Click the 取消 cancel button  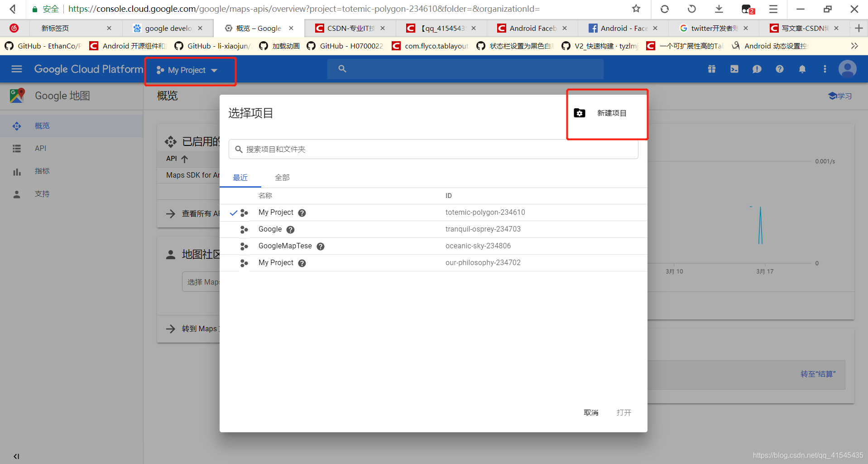tap(591, 412)
